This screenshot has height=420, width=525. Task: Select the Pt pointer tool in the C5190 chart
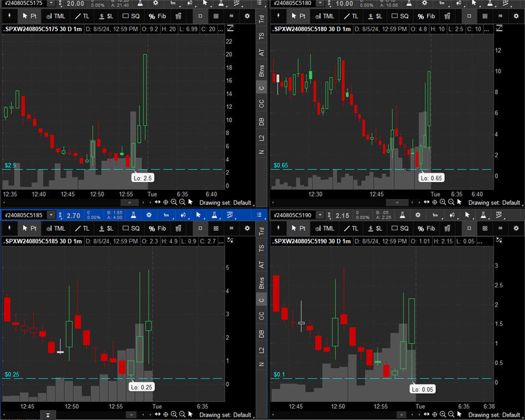click(298, 228)
